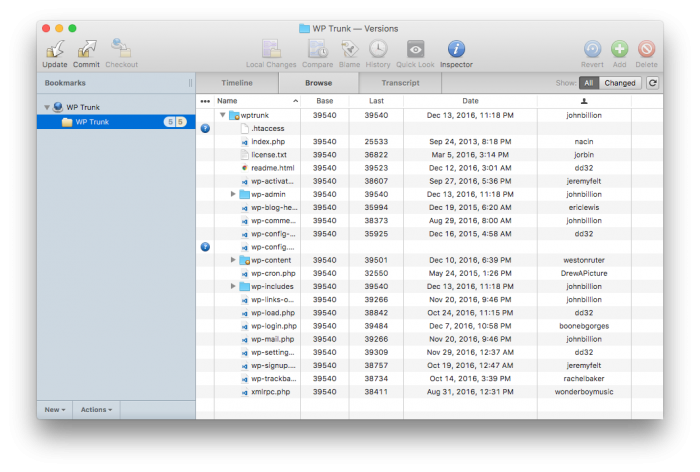Expand the wp-includes folder

233,286
